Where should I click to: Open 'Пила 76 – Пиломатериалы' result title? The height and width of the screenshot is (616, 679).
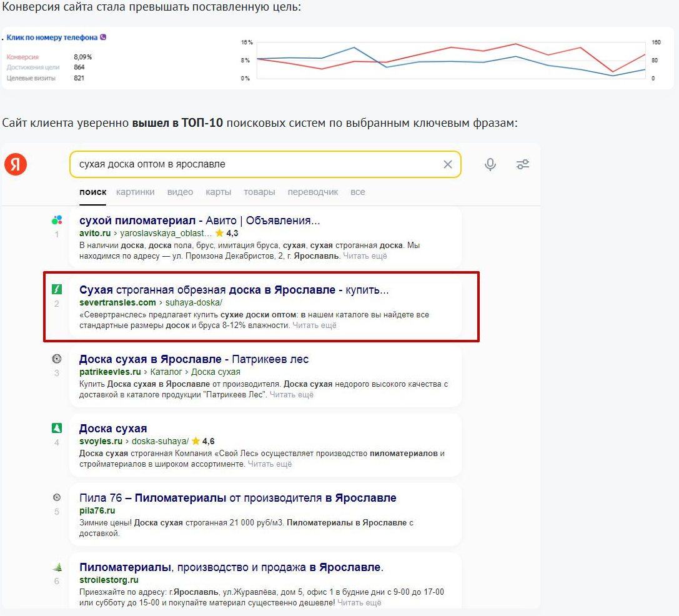point(238,498)
